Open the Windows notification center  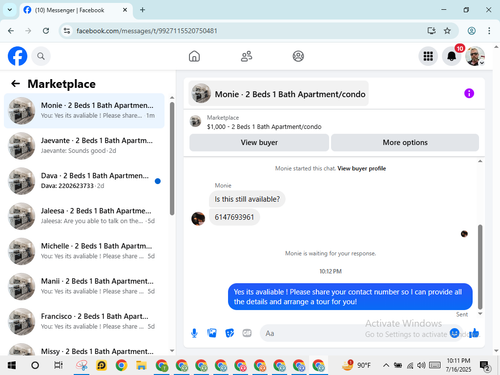click(484, 365)
